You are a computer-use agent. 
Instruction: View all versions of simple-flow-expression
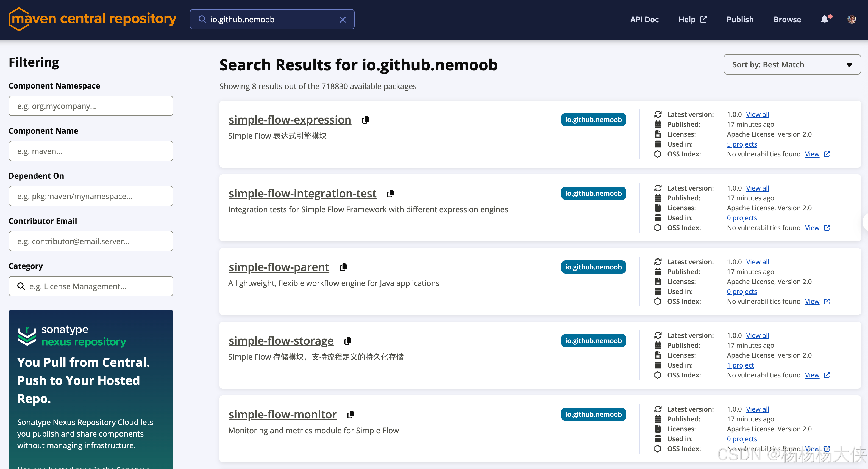coord(758,114)
